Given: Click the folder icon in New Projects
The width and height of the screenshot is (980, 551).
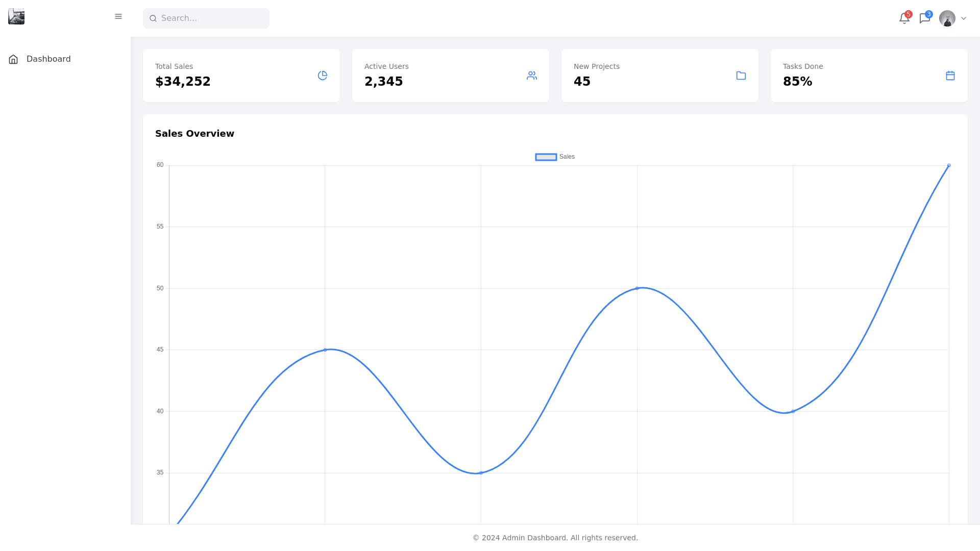Looking at the screenshot, I should [x=741, y=76].
